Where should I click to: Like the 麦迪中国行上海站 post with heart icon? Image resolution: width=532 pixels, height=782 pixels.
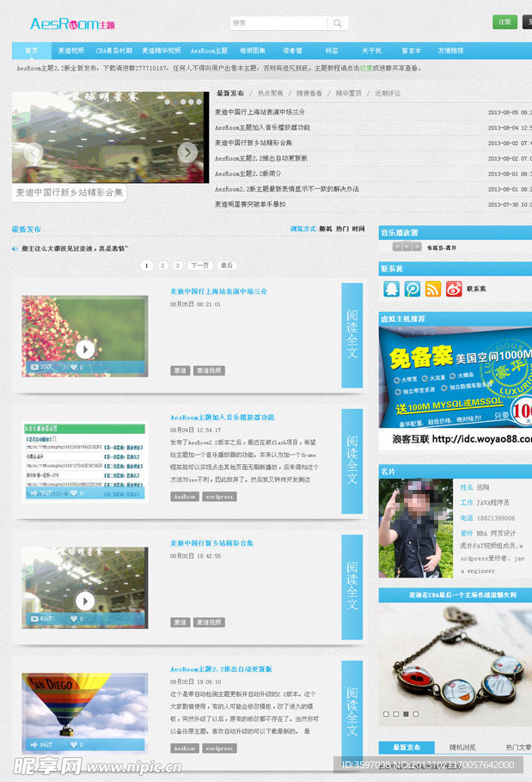(x=74, y=367)
